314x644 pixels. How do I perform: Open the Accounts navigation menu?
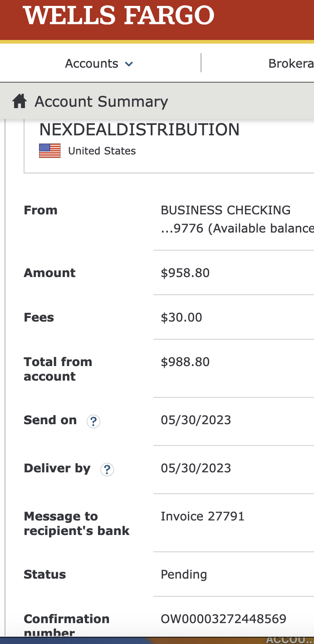click(99, 64)
